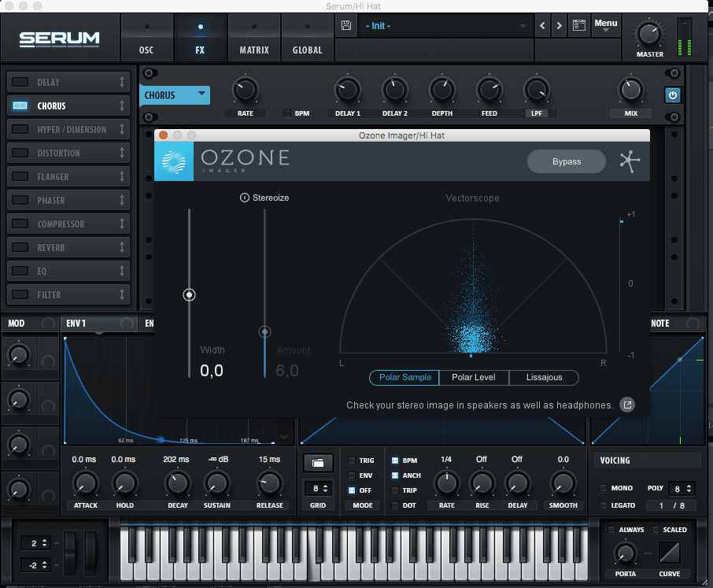This screenshot has width=713, height=588.
Task: Enable LFO TRIG mode checkbox
Action: point(352,460)
